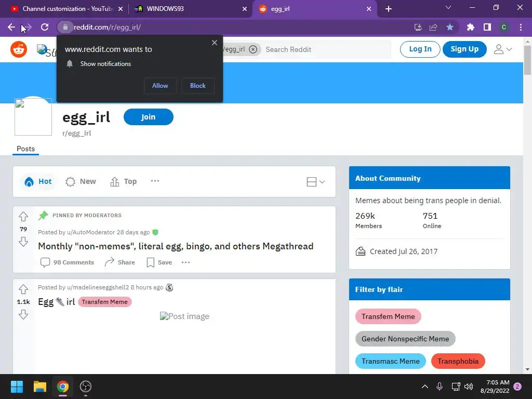Open the Extensions puzzle icon
The height and width of the screenshot is (399, 532).
click(x=471, y=27)
